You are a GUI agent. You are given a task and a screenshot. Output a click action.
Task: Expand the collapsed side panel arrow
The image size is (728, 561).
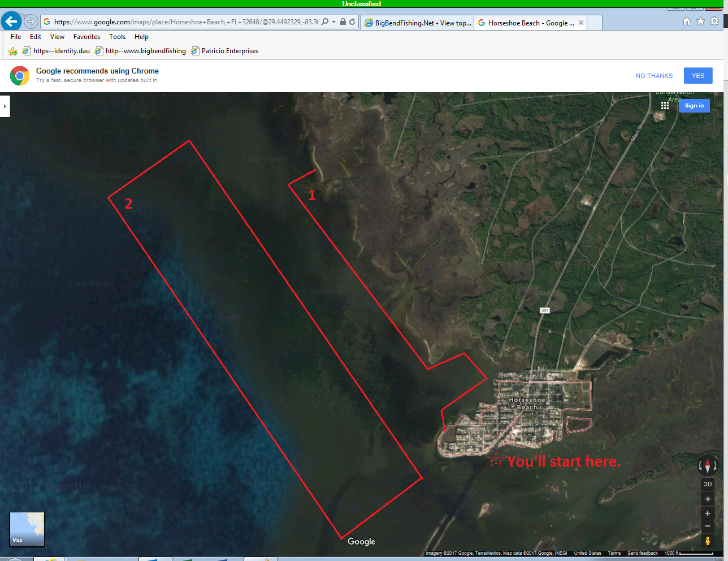pos(5,106)
